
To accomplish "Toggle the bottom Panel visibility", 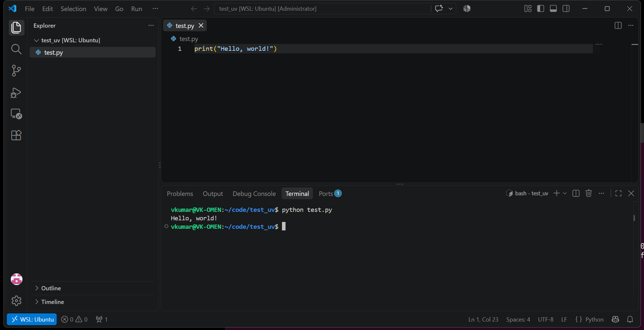I will pos(553,9).
